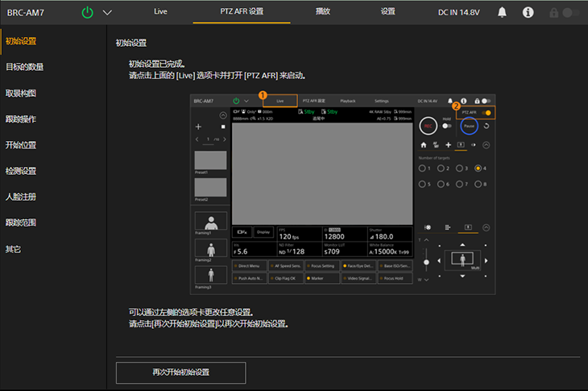This screenshot has height=391, width=588.
Task: Select the PTZ AFR 设置 tab
Action: 242,12
